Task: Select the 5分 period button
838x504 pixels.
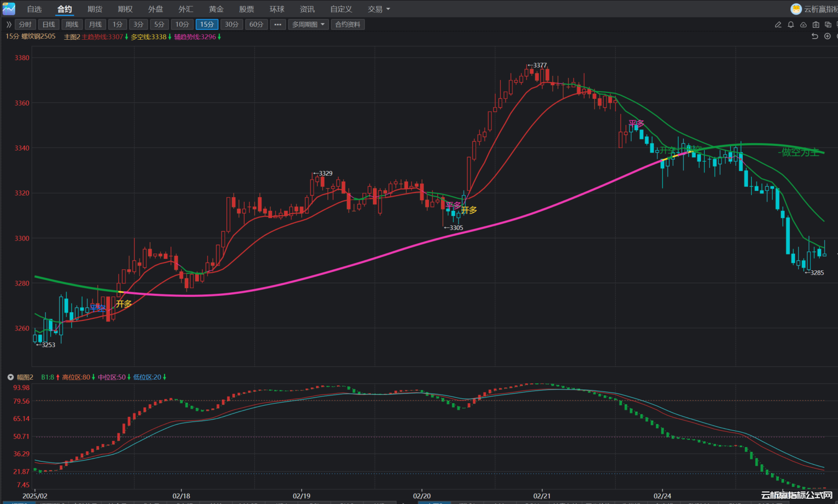Action: click(x=159, y=25)
